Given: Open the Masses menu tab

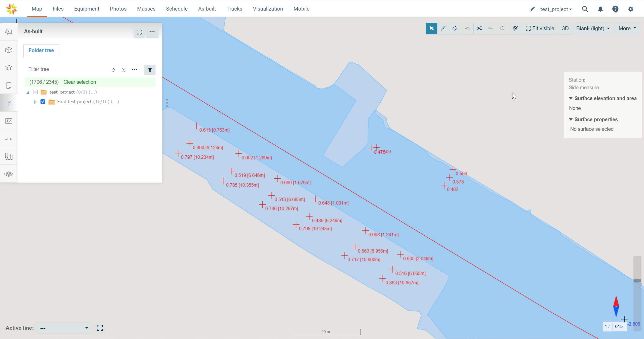Looking at the screenshot, I should coord(146,9).
